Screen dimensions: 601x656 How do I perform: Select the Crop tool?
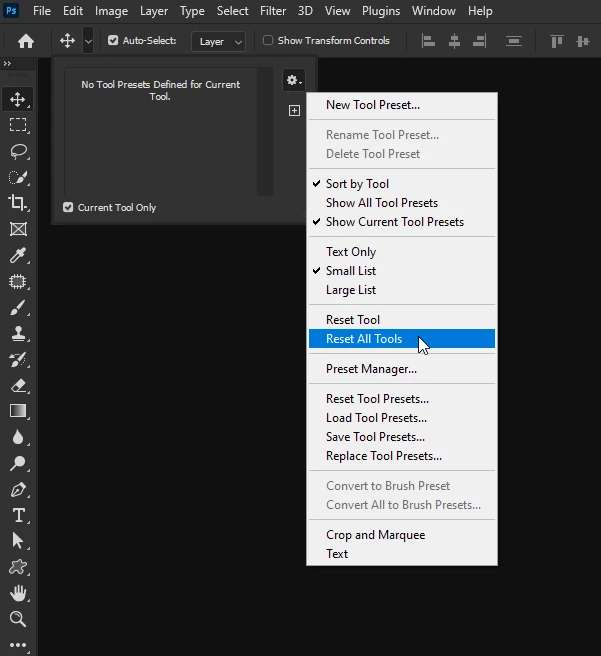[x=18, y=203]
